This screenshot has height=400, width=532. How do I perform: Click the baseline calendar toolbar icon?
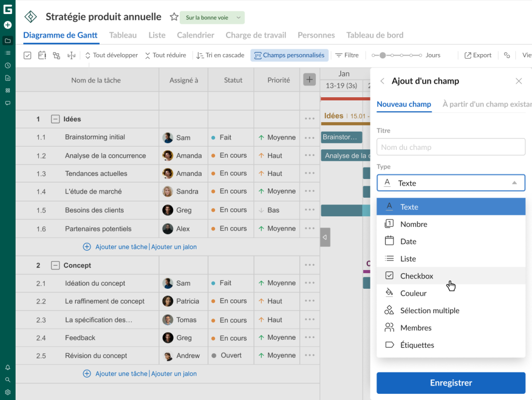[42, 55]
